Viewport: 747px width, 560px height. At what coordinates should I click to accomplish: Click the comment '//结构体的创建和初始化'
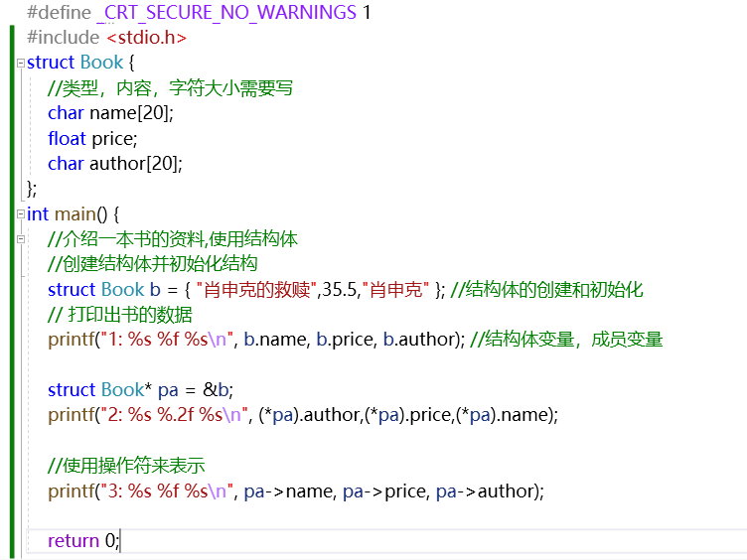pyautogui.click(x=547, y=290)
